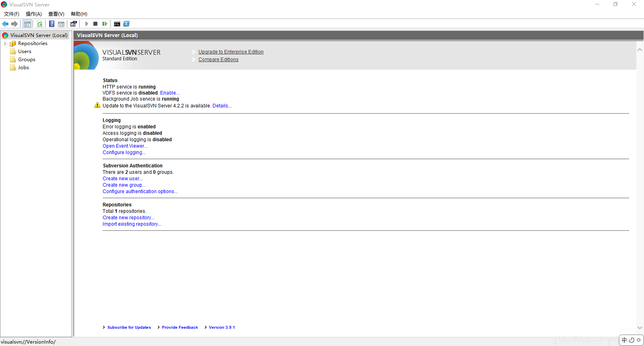Click the 'VisualSVN Server (Local)' pane header
This screenshot has width=644, height=346.
point(107,35)
